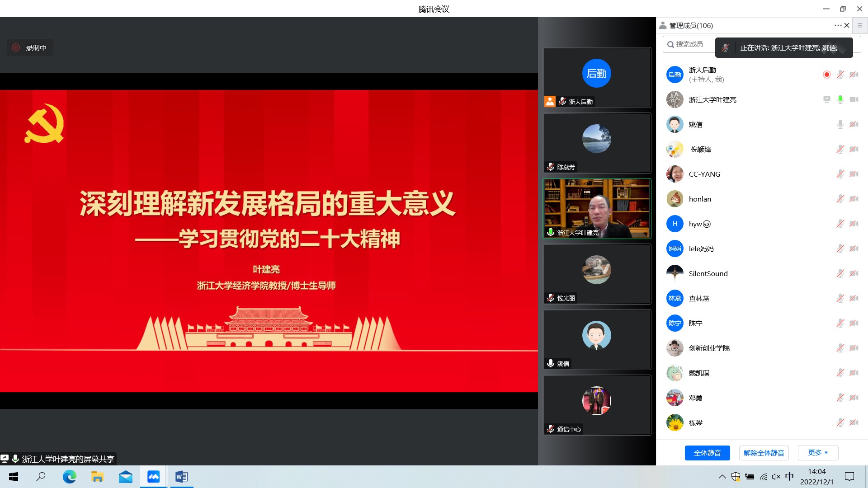
Task: Click the panel menu icon at top right
Action: coord(860,25)
